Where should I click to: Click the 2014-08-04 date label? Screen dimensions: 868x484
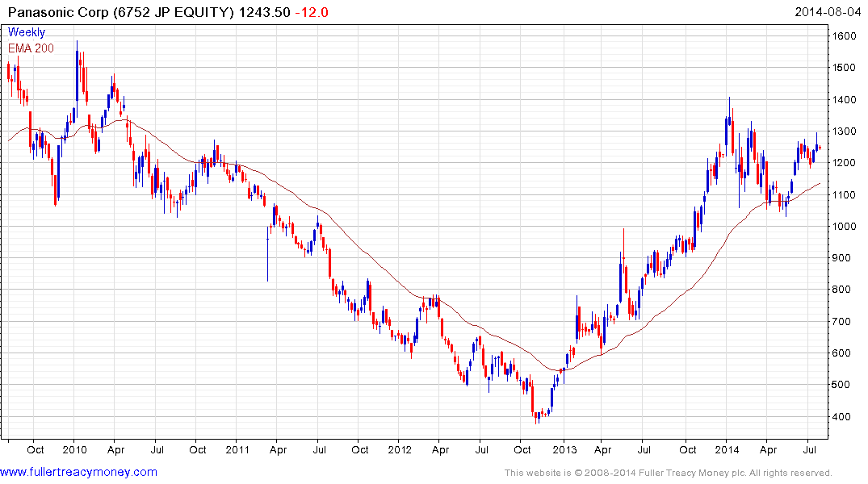point(828,11)
